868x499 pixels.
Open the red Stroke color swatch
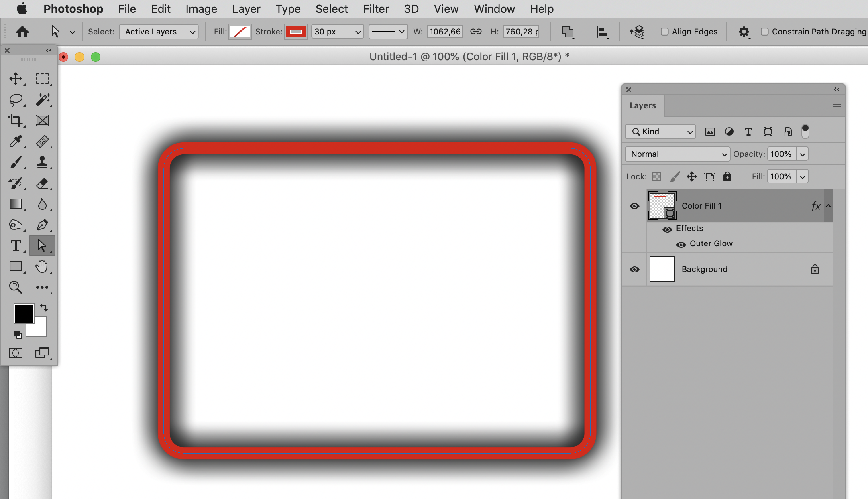(296, 32)
